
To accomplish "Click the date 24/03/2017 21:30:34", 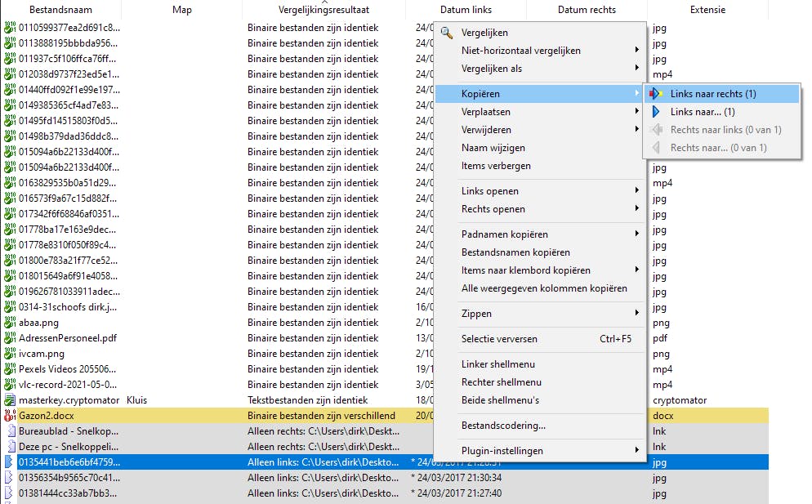I will 459,478.
